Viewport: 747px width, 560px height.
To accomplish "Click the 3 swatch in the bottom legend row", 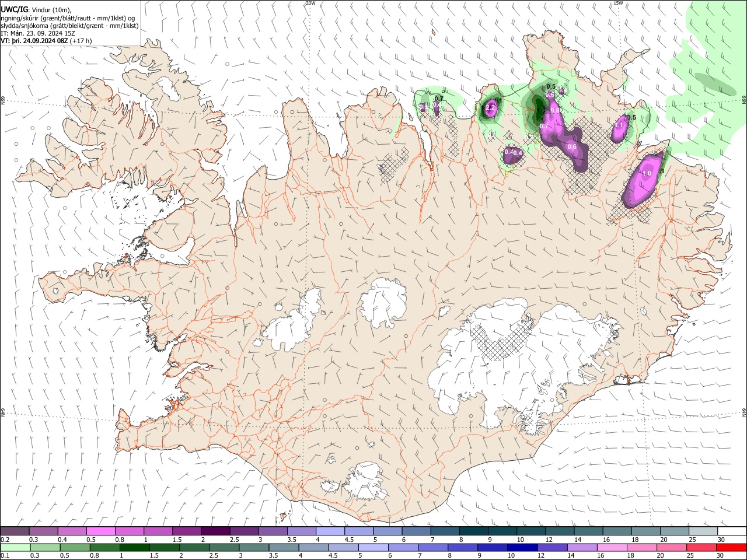I will pyautogui.click(x=253, y=548).
